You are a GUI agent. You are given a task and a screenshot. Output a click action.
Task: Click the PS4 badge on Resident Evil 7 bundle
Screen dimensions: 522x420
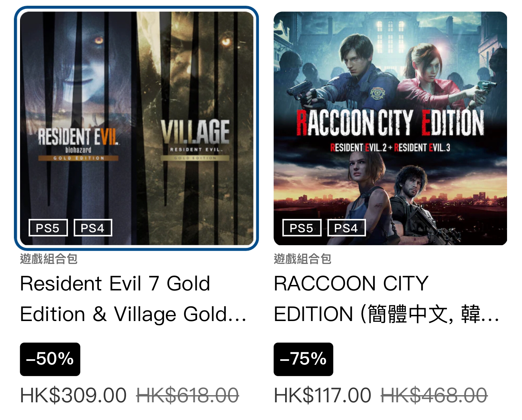pyautogui.click(x=93, y=228)
